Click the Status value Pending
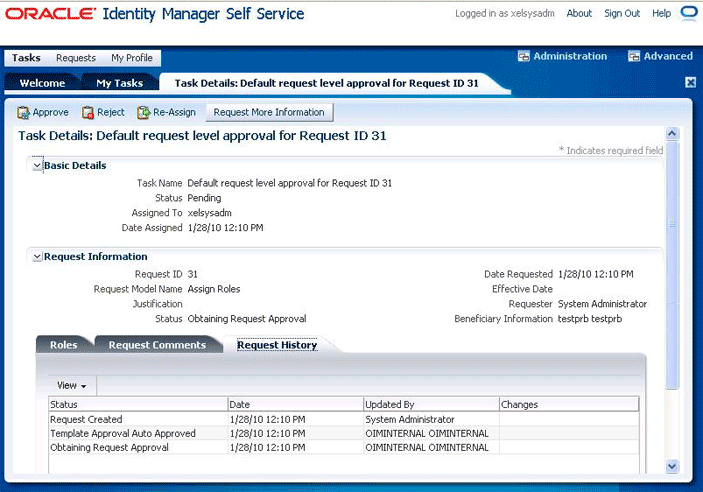 point(204,198)
